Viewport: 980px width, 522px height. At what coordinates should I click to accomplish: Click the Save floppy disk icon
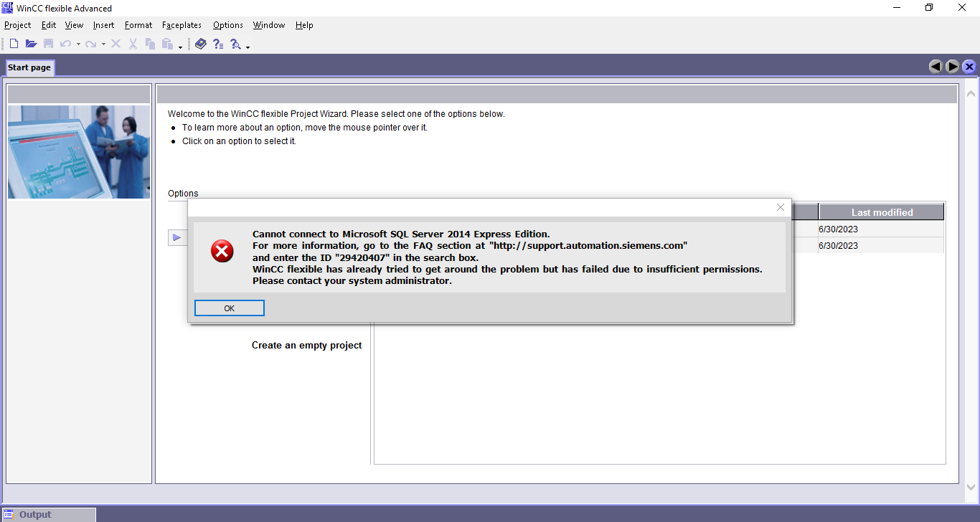[49, 44]
